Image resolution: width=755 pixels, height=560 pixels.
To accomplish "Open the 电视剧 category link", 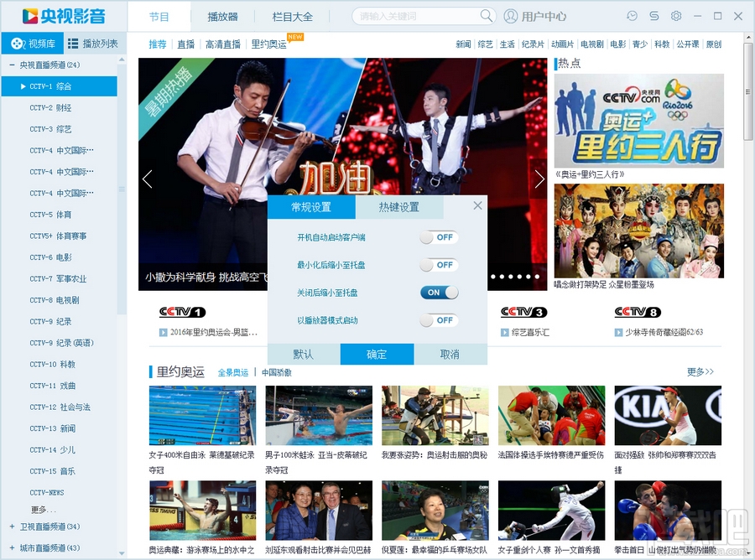I will [591, 44].
